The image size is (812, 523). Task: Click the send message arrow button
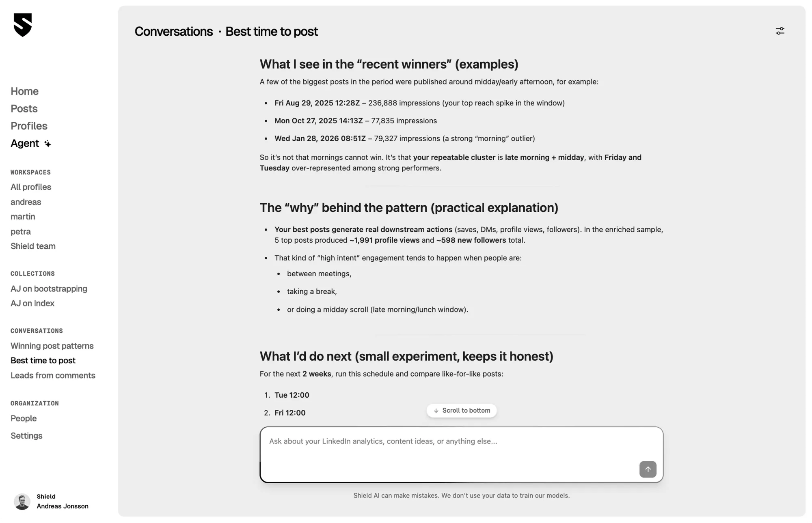(648, 469)
